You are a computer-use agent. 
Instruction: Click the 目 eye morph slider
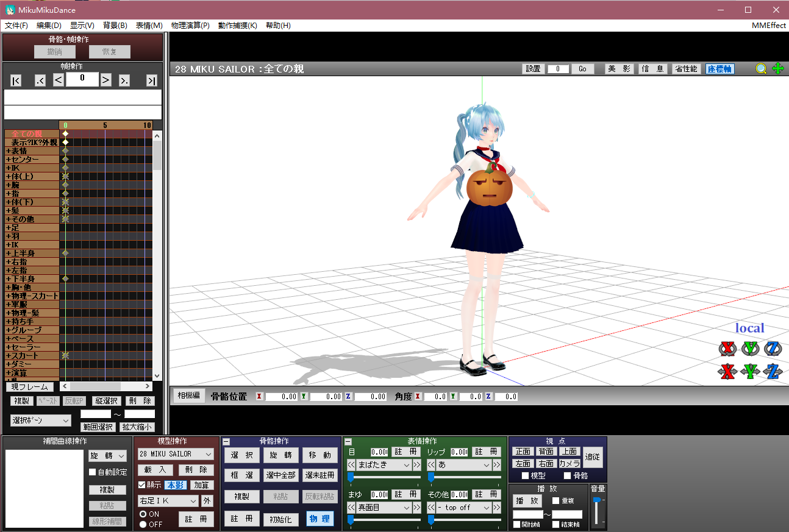384,477
